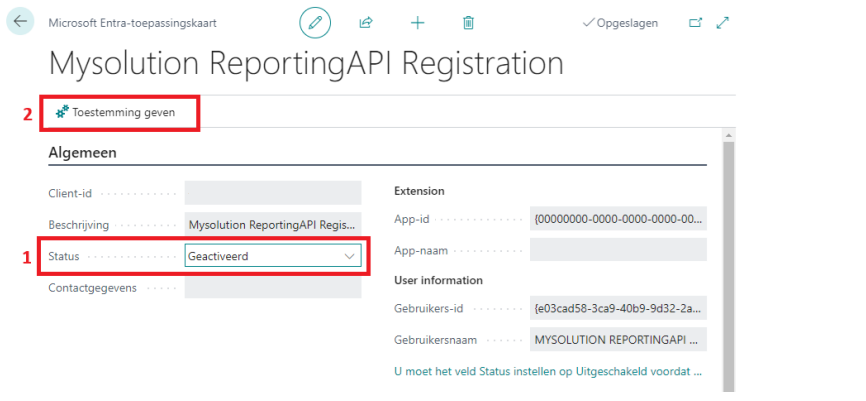Select the Gebruikers-id field
This screenshot has width=866, height=401.
click(x=617, y=309)
